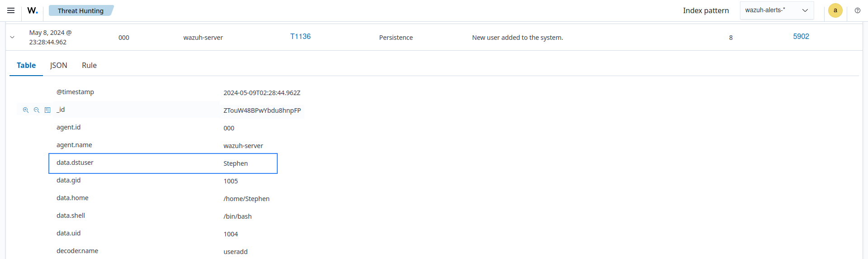Screen dimensions: 868x259
Task: Click the data.home field name
Action: (72, 198)
